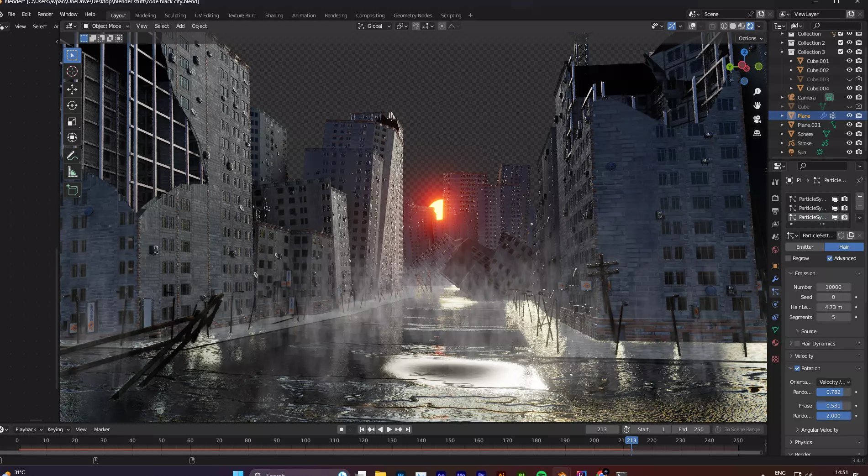Viewport: 868px width, 476px height.
Task: Open Global transform orientation dropdown
Action: click(x=374, y=26)
